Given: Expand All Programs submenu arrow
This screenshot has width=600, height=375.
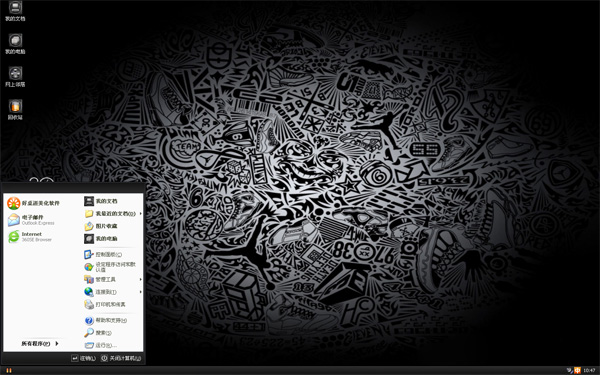Looking at the screenshot, I should 57,344.
